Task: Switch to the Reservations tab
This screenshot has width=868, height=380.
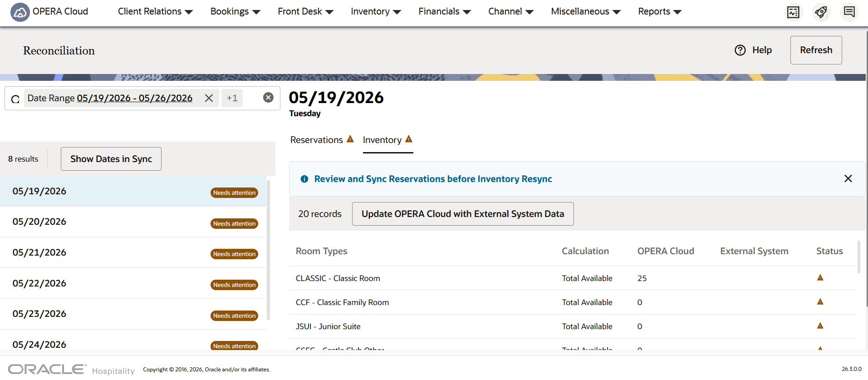Action: point(322,140)
